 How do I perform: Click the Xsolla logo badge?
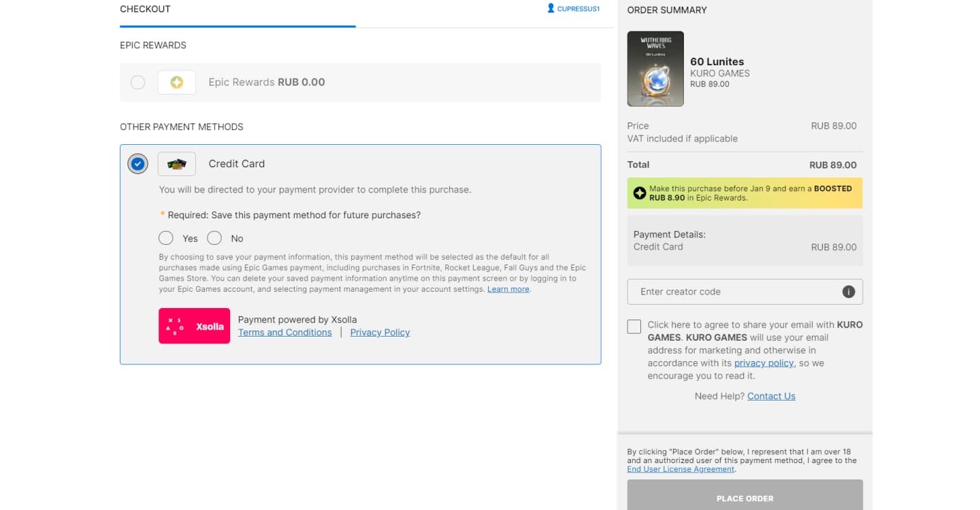pyautogui.click(x=195, y=326)
